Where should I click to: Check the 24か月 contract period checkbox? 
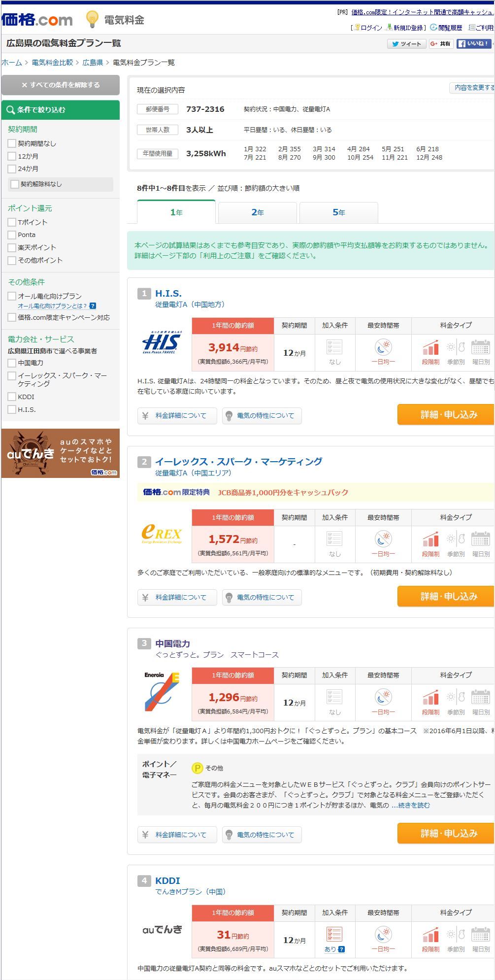point(12,169)
